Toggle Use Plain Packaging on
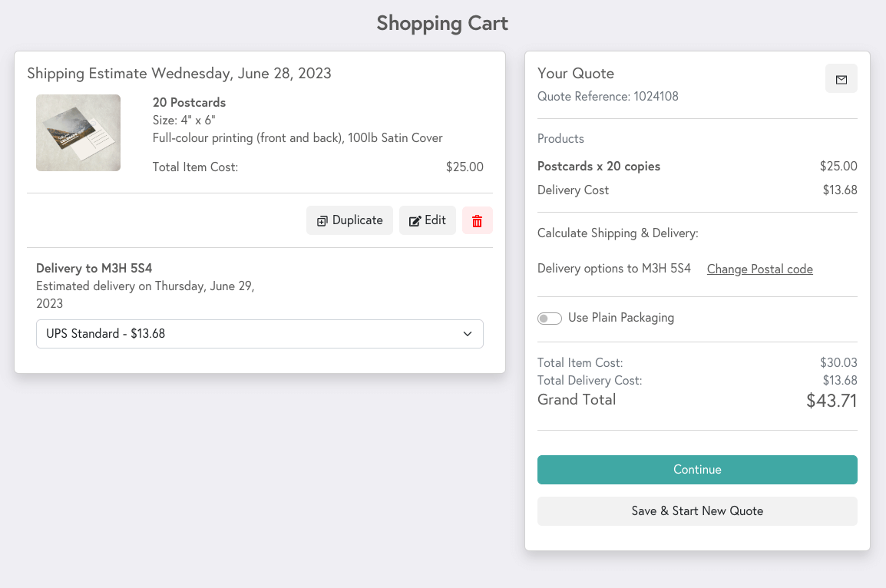The height and width of the screenshot is (588, 886). tap(550, 318)
